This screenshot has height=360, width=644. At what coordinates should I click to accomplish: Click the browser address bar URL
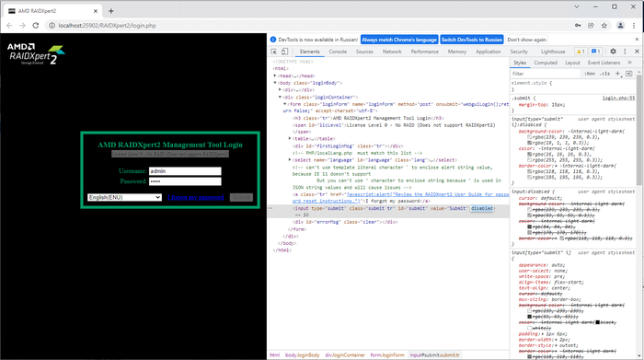coord(108,26)
